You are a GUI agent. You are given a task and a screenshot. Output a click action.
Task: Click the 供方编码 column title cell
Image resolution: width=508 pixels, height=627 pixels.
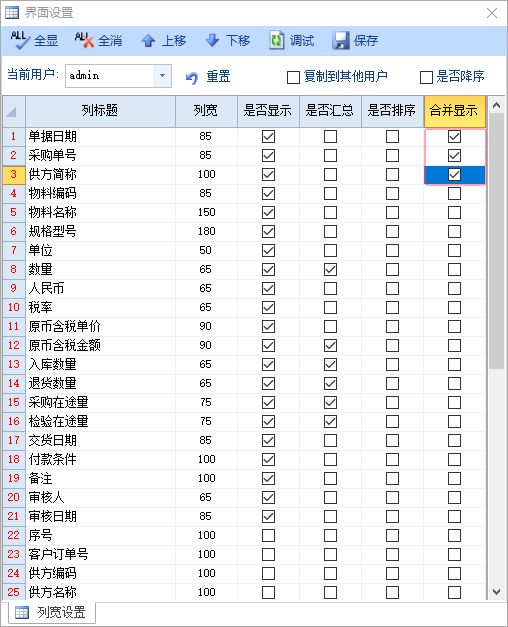(x=100, y=573)
